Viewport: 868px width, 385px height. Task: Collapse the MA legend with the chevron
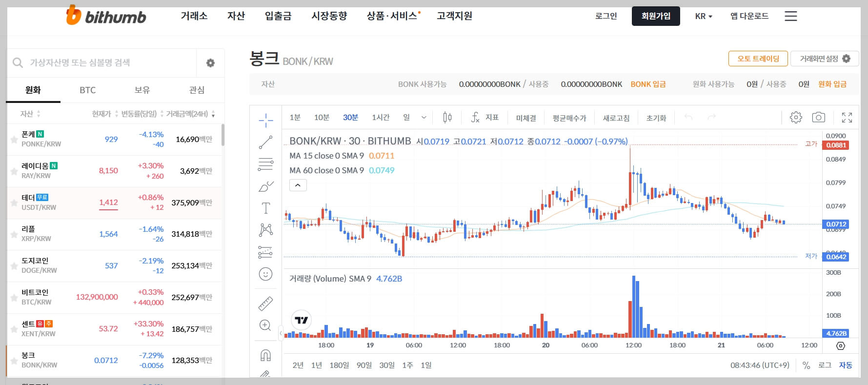(298, 185)
